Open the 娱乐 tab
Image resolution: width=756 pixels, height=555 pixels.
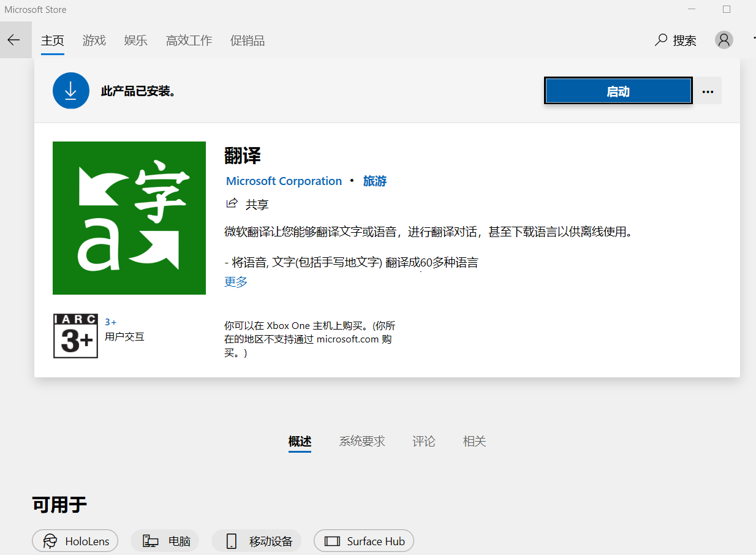pyautogui.click(x=136, y=40)
